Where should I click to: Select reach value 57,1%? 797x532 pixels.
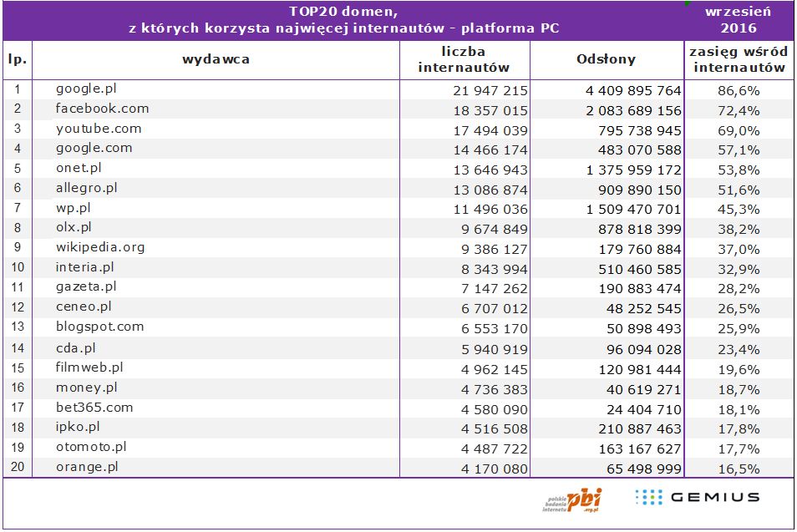[739, 149]
